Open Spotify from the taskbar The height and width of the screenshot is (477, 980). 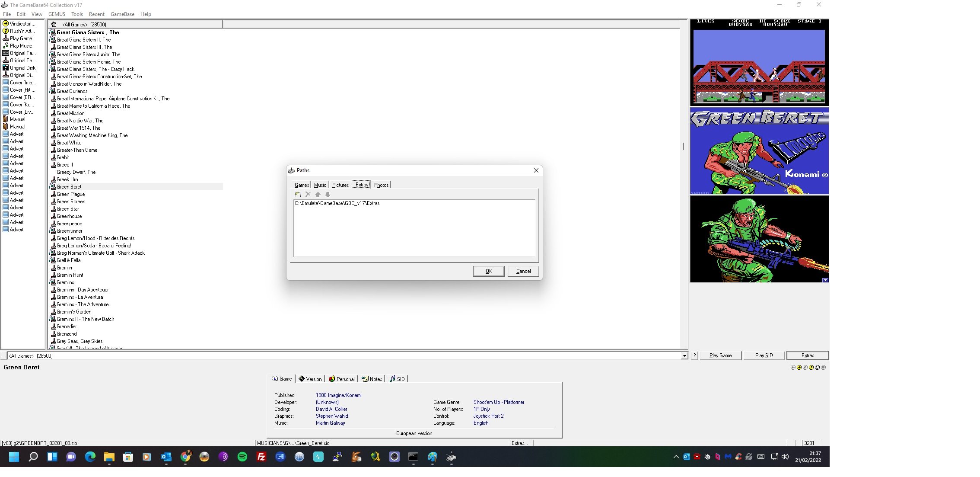coord(242,457)
